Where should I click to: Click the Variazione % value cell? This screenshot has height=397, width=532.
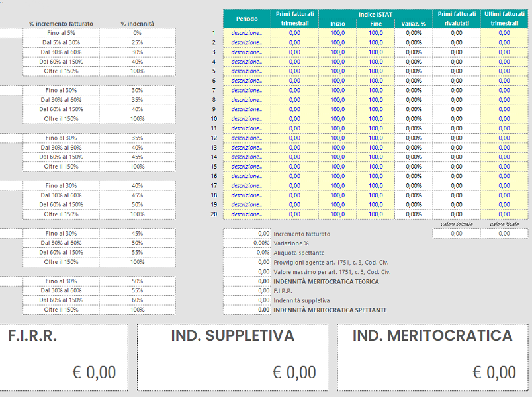[247, 243]
